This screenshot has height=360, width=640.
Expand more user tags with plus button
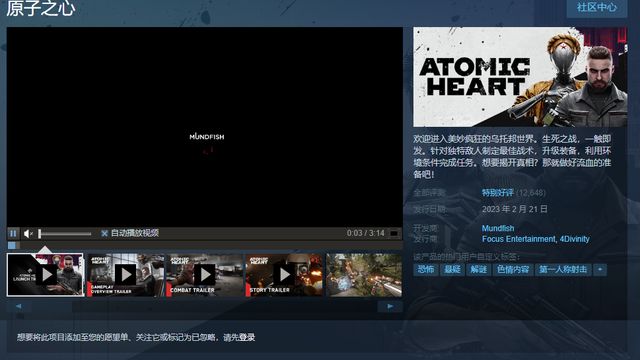(x=600, y=270)
